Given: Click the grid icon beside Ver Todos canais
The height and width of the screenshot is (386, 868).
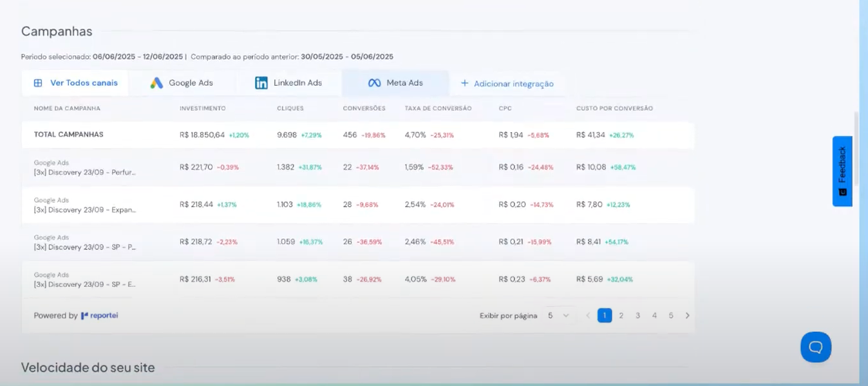Looking at the screenshot, I should click(37, 82).
